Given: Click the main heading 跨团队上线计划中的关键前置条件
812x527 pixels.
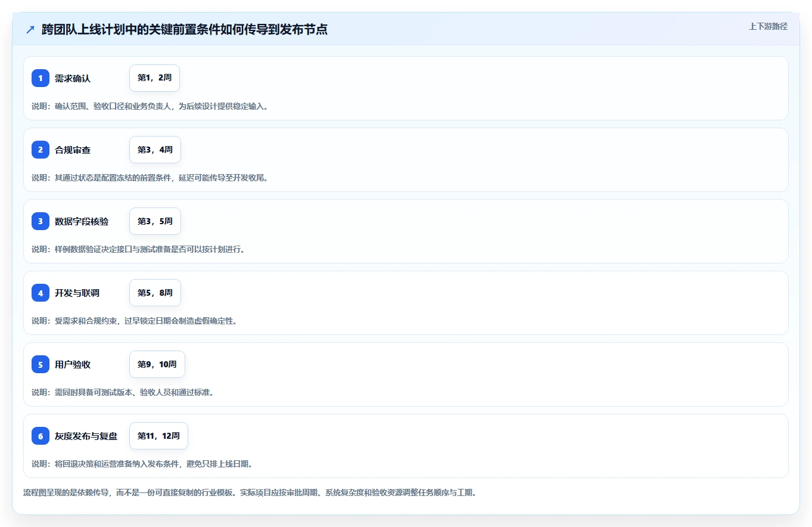Looking at the screenshot, I should click(x=185, y=29).
